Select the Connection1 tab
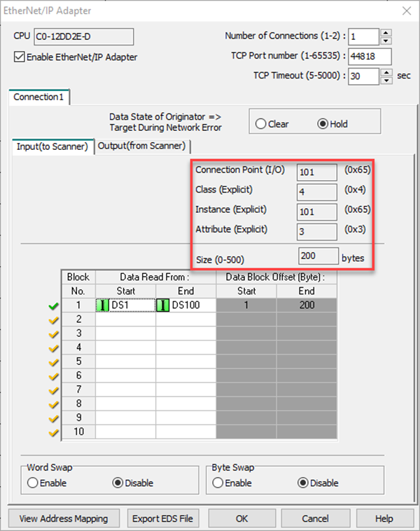This screenshot has width=420, height=531. pos(38,97)
